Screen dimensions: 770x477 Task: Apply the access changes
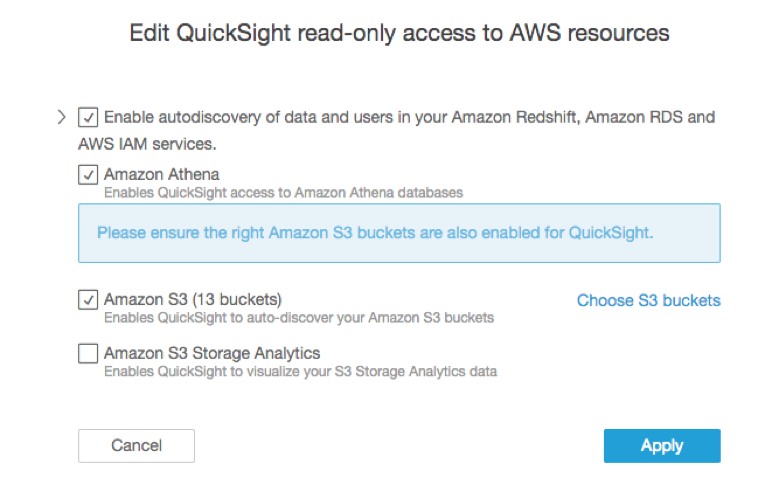coord(661,446)
